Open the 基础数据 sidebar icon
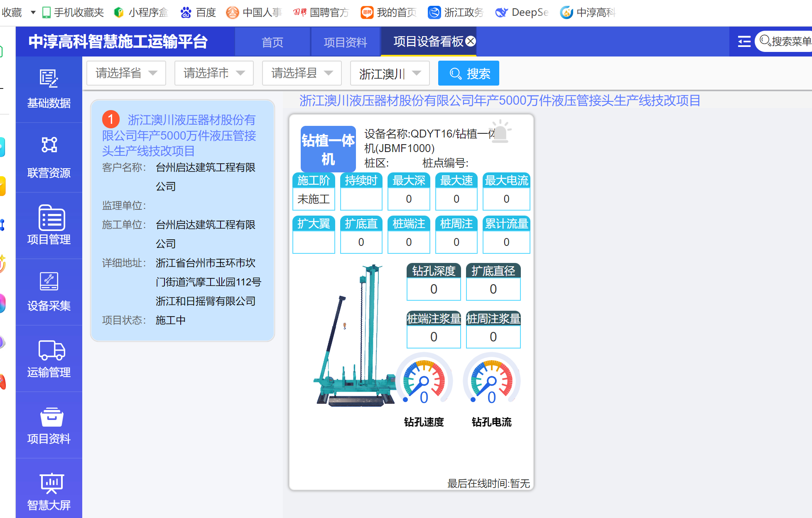812x518 pixels. tap(49, 79)
